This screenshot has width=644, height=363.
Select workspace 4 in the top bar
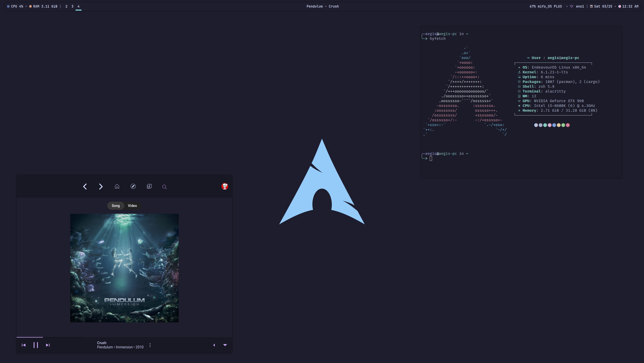coord(78,6)
